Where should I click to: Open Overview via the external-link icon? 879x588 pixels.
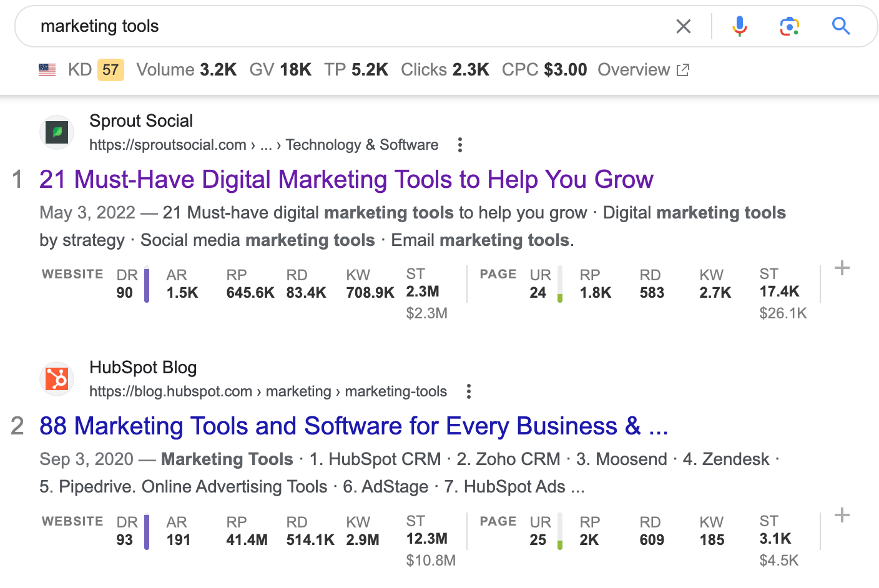pyautogui.click(x=683, y=69)
